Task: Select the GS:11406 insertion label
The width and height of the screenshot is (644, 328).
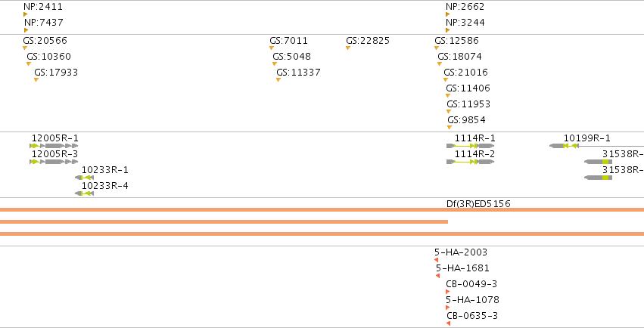Action: tap(468, 88)
